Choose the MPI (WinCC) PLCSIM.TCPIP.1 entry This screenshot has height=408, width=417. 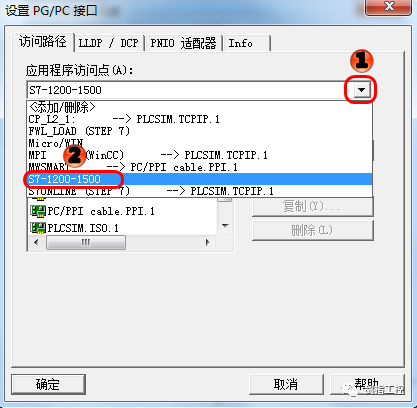pos(199,155)
